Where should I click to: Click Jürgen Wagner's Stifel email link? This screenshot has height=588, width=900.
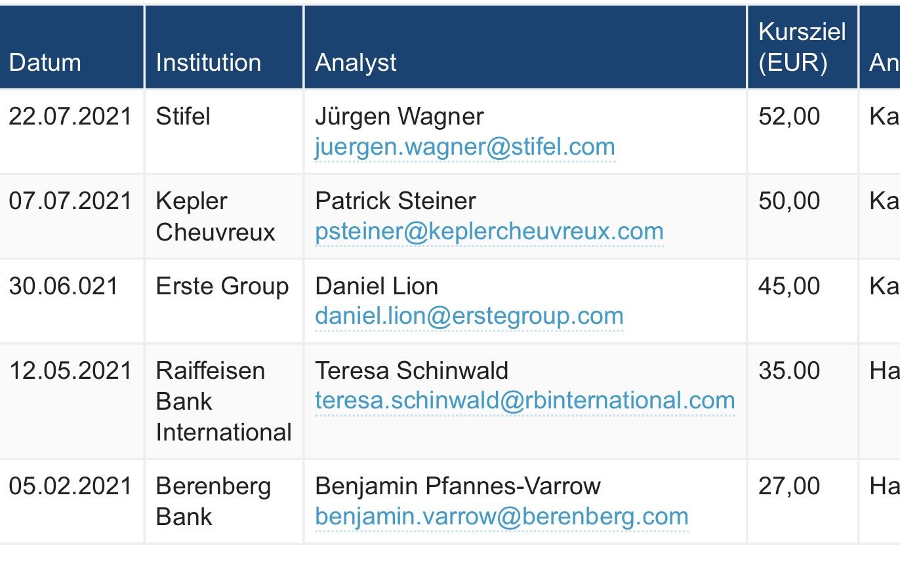464,147
